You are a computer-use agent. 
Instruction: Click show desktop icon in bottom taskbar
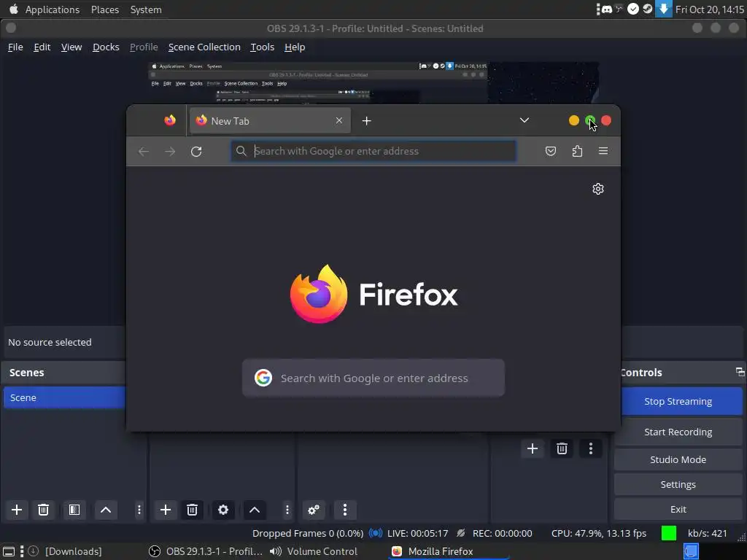coord(9,551)
